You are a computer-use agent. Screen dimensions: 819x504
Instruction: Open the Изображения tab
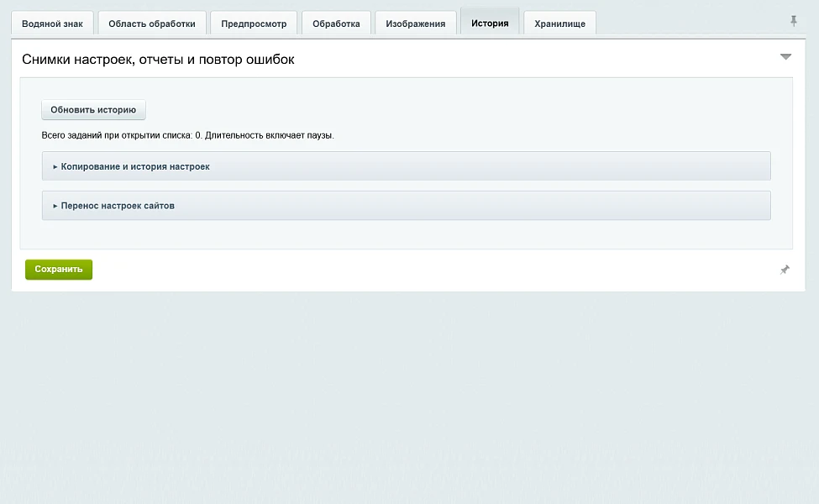click(x=415, y=23)
